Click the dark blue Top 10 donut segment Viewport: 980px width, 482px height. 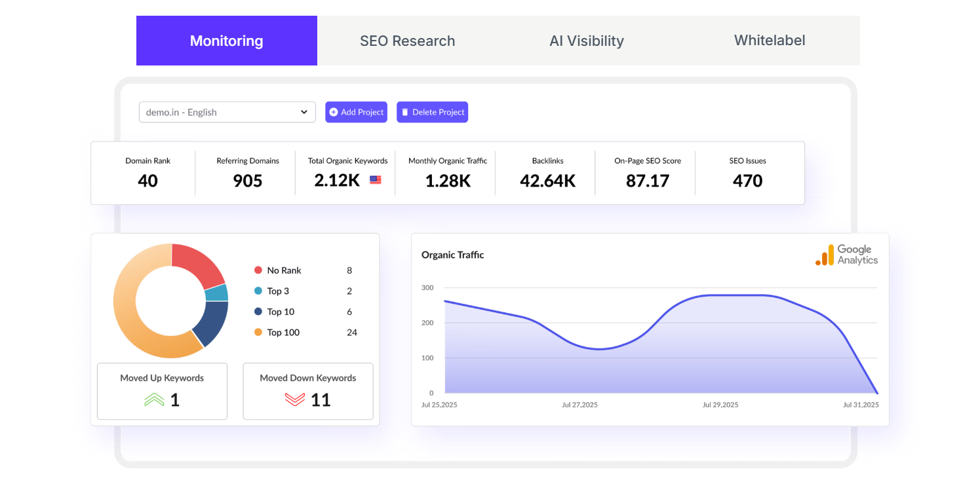pos(210,322)
